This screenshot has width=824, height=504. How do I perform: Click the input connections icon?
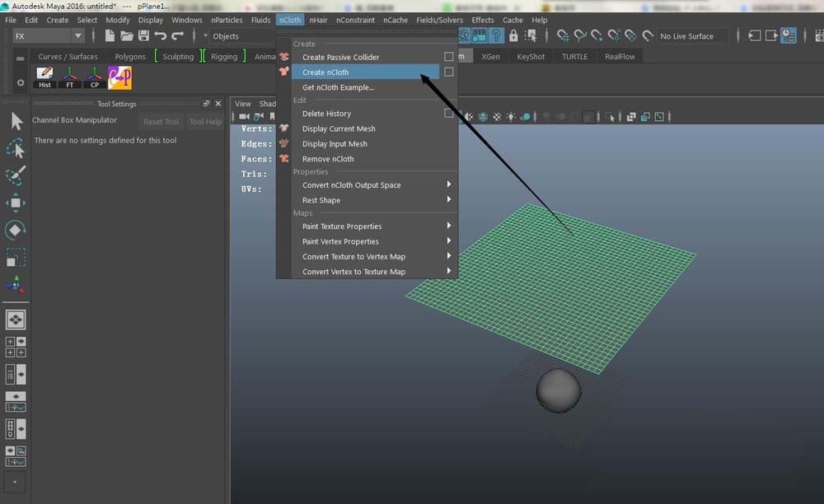click(x=755, y=35)
